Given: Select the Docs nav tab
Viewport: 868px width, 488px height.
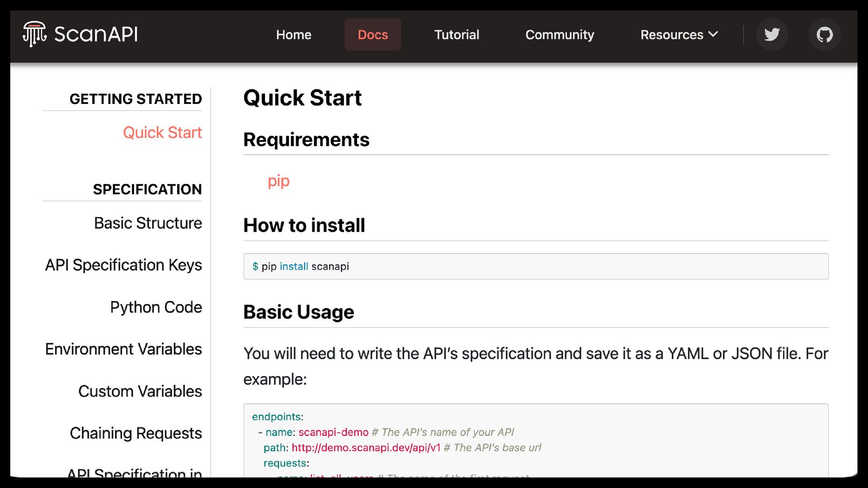Looking at the screenshot, I should 373,34.
